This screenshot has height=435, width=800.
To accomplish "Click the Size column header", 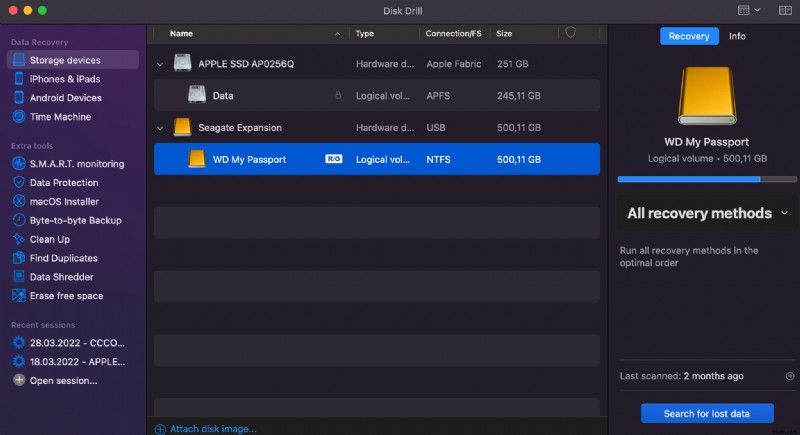I will pyautogui.click(x=504, y=34).
